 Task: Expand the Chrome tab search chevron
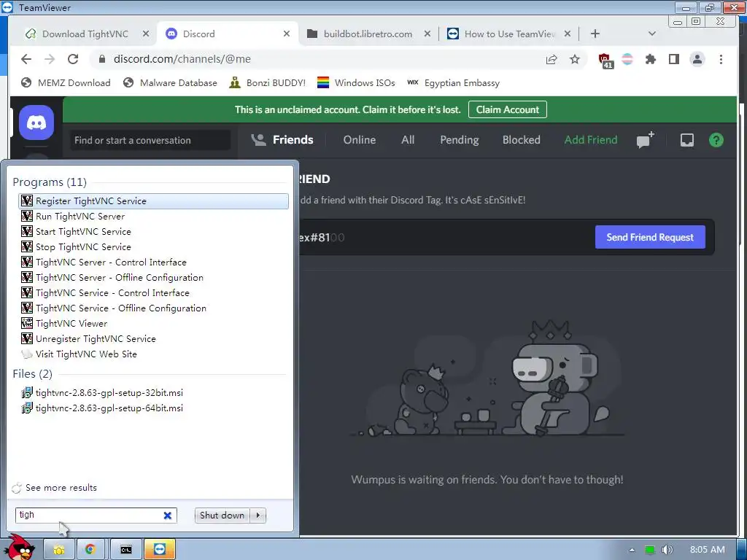(652, 34)
